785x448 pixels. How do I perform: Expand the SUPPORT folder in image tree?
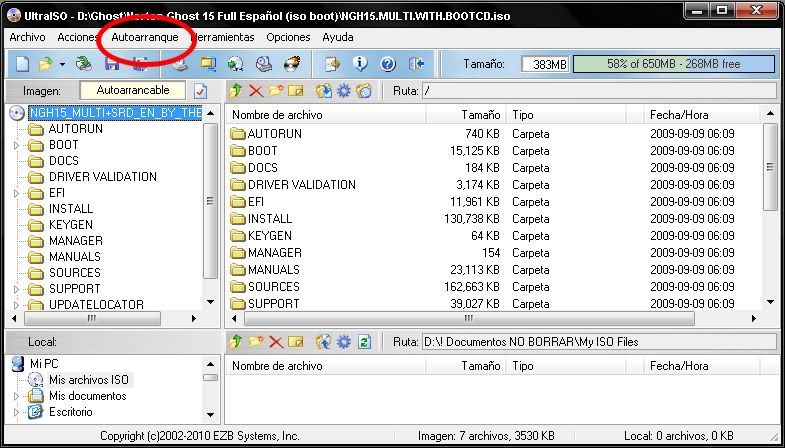(16, 289)
